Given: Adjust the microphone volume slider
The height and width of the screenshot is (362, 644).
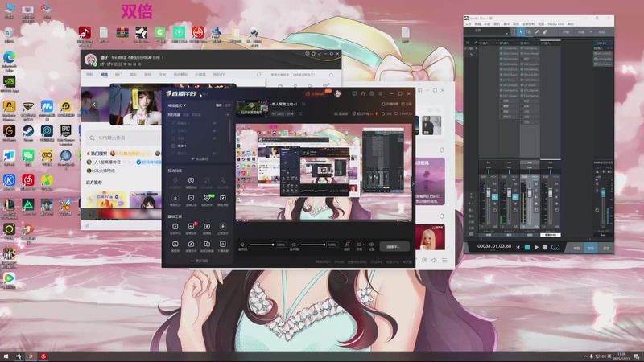Looking at the screenshot, I should (261, 245).
